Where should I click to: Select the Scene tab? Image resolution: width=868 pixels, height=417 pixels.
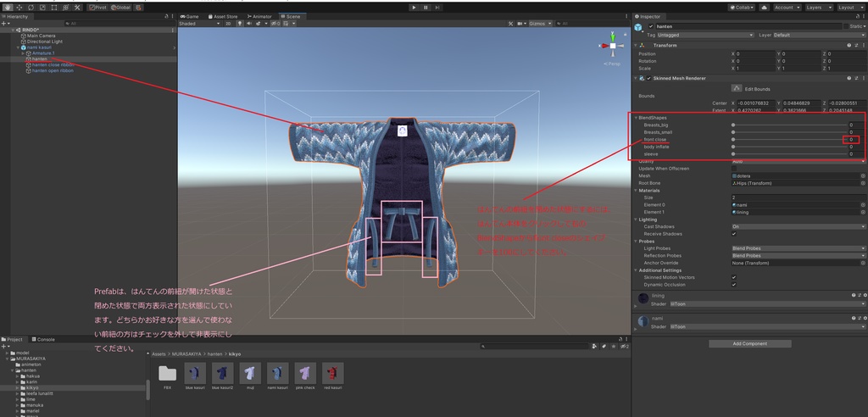[x=291, y=17]
